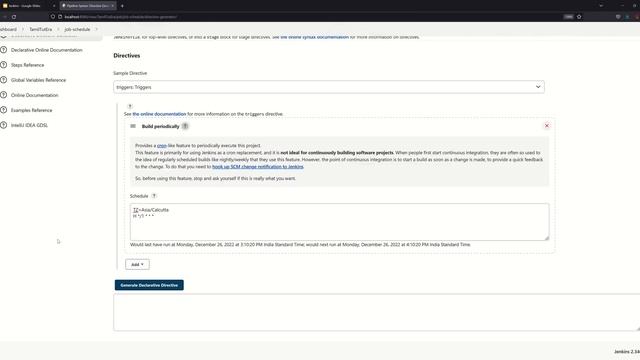
Task: Click the Steps Reference help icon
Action: click(4, 65)
